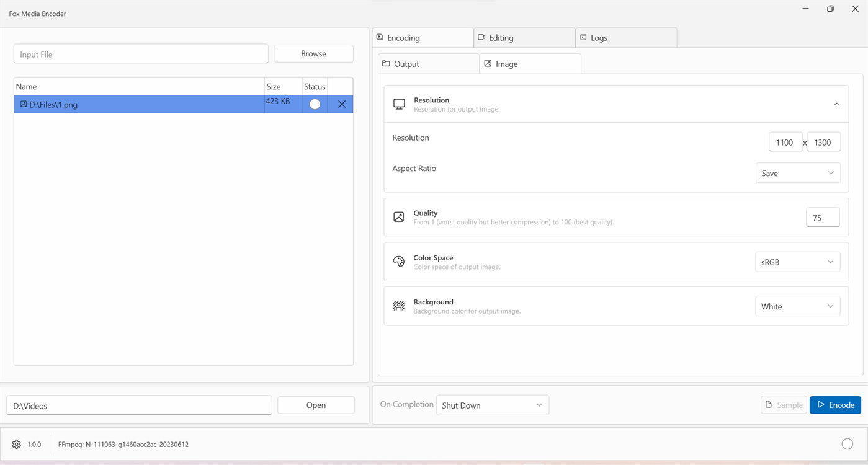868x465 pixels.
Task: Click the FFmpeg version text
Action: [x=123, y=445]
